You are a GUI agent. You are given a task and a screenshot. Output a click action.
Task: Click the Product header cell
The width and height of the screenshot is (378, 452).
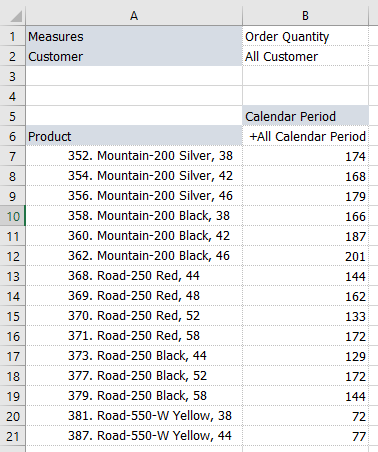(134, 136)
